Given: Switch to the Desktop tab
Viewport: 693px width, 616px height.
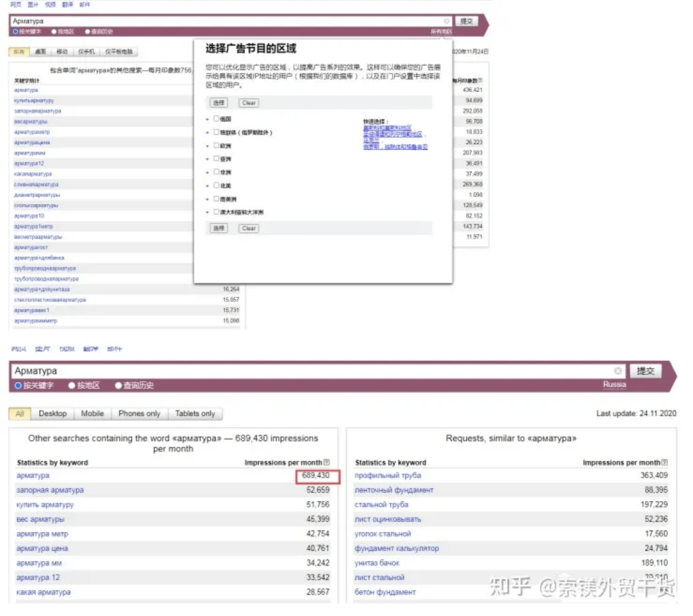Looking at the screenshot, I should pyautogui.click(x=53, y=414).
